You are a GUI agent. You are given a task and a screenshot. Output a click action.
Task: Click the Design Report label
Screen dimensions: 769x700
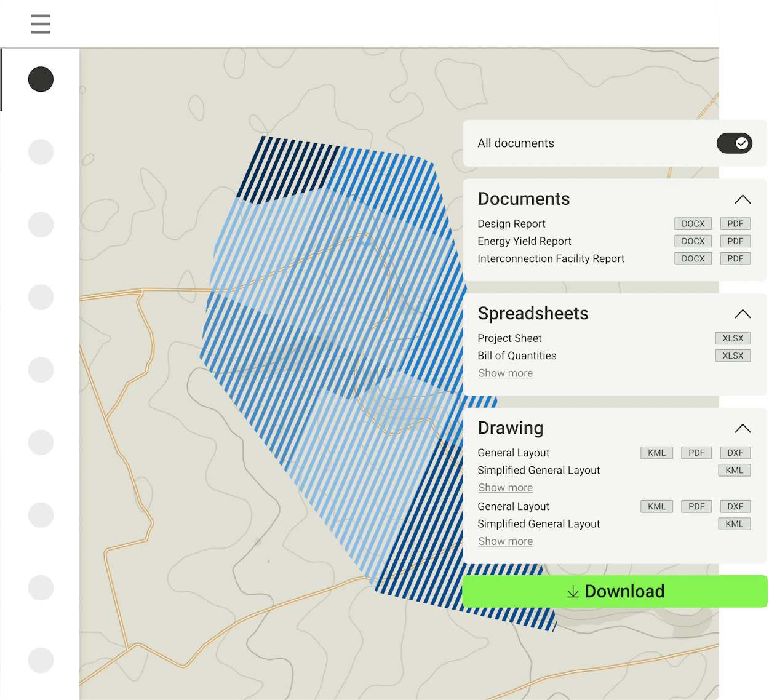511,224
